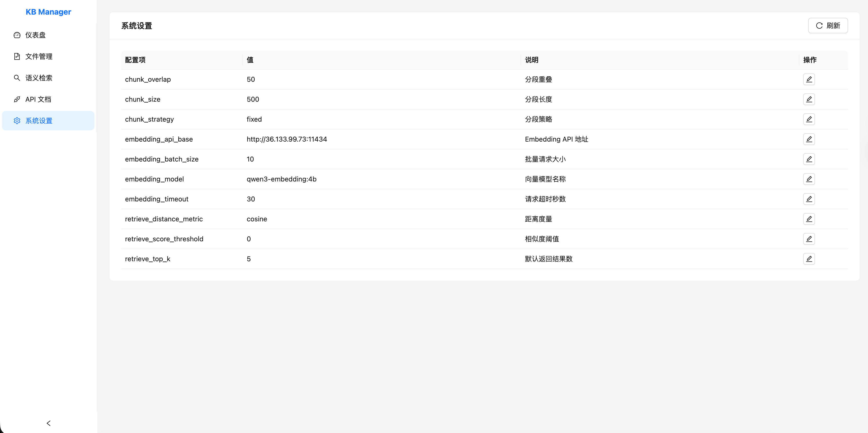Click the description 分段长度
The image size is (868, 433).
pyautogui.click(x=538, y=99)
